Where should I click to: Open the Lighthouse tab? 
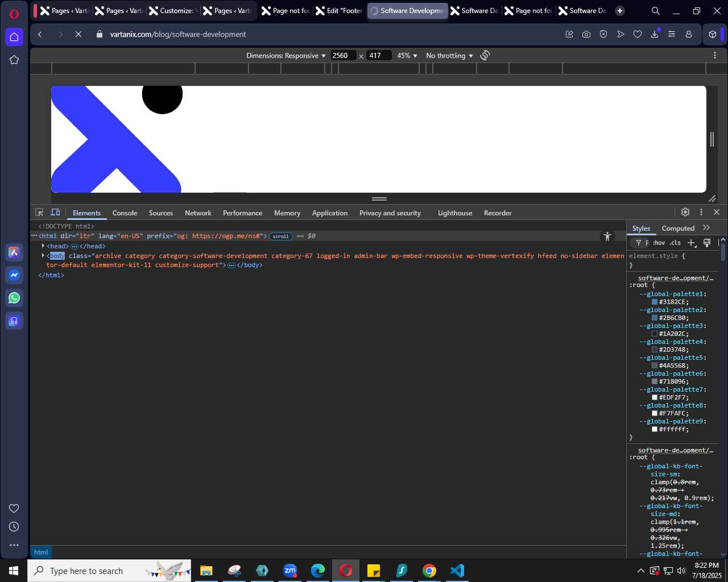(455, 213)
